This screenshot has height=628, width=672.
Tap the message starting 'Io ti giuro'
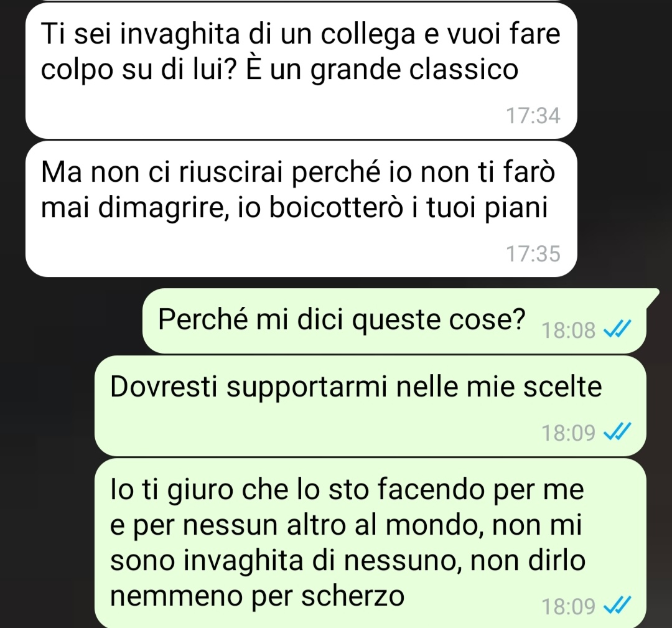pyautogui.click(x=370, y=543)
